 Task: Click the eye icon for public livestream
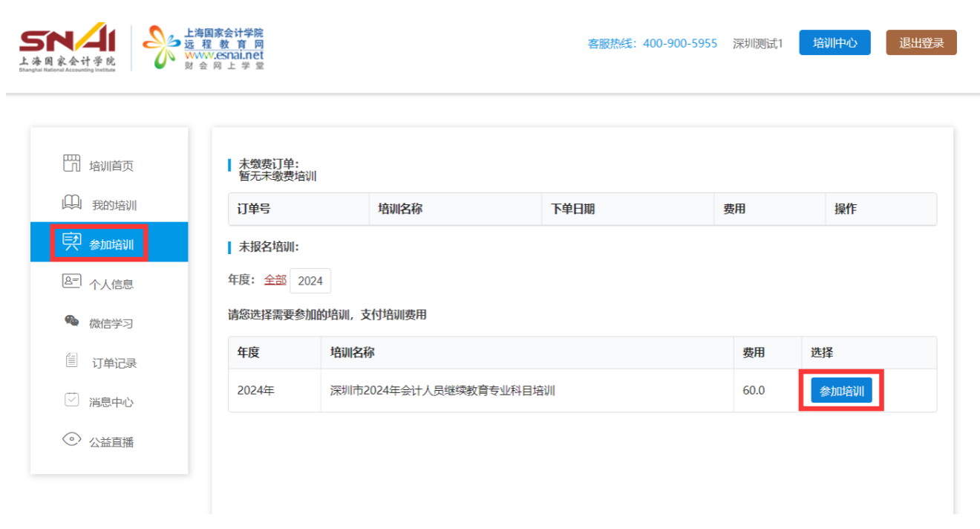71,440
